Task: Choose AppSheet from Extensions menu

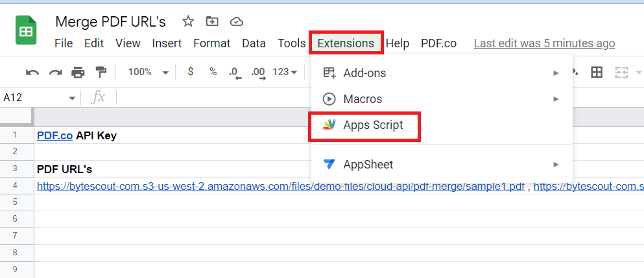Action: coord(442,165)
